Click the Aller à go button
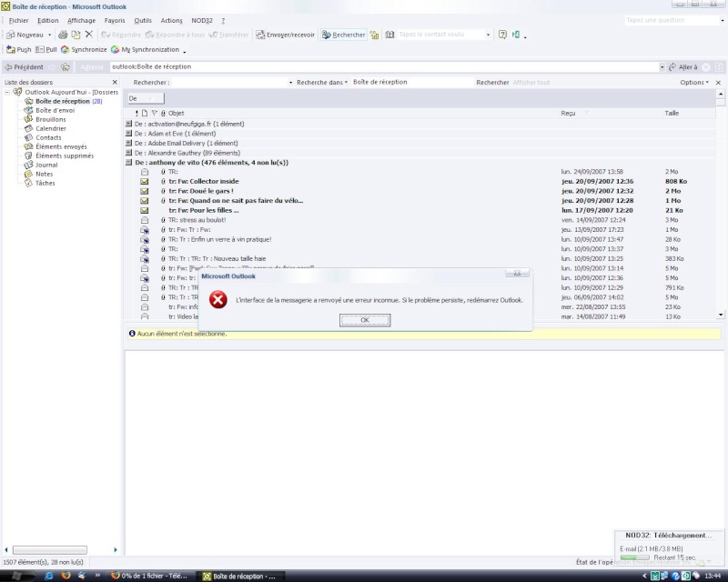This screenshot has height=582, width=728. [x=683, y=67]
